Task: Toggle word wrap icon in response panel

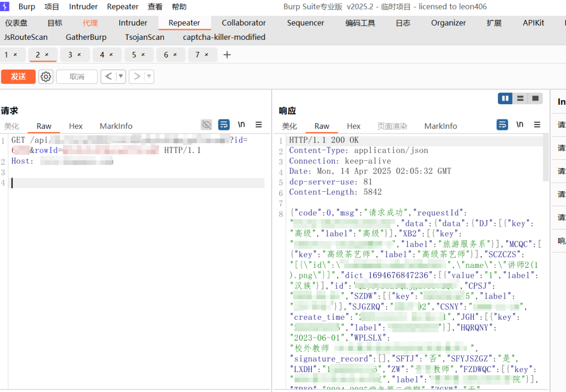Action: [x=502, y=125]
